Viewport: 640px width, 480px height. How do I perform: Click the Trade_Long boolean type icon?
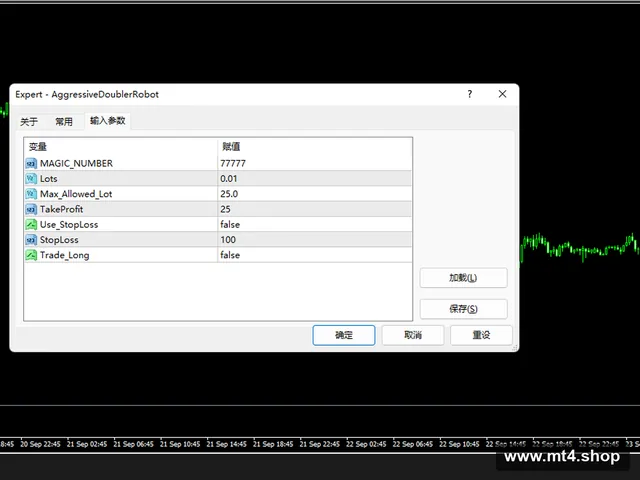click(x=31, y=255)
